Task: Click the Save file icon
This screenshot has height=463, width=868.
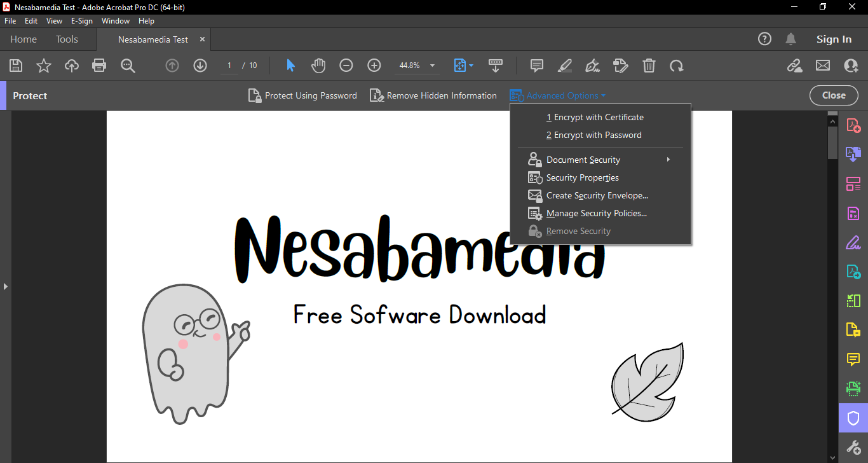Action: pos(16,66)
